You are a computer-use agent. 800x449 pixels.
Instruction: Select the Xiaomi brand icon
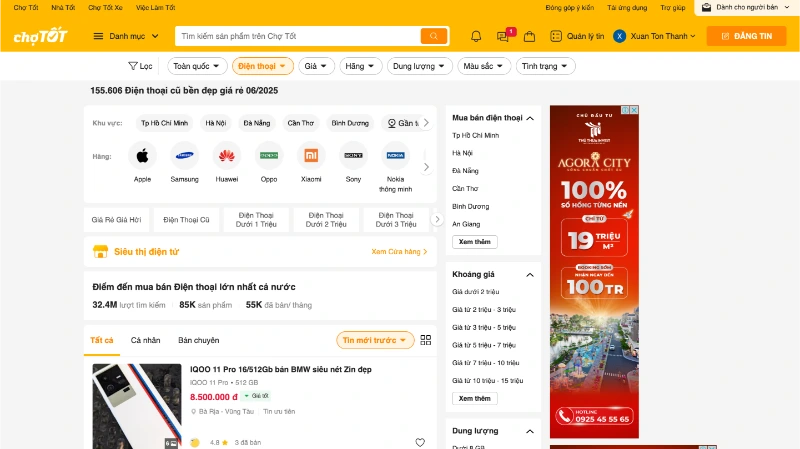point(311,156)
